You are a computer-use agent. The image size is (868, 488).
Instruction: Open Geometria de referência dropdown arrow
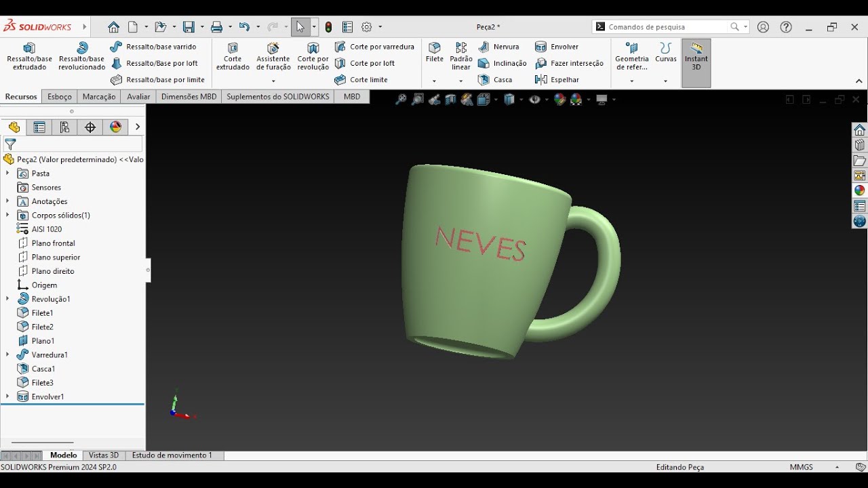click(632, 81)
